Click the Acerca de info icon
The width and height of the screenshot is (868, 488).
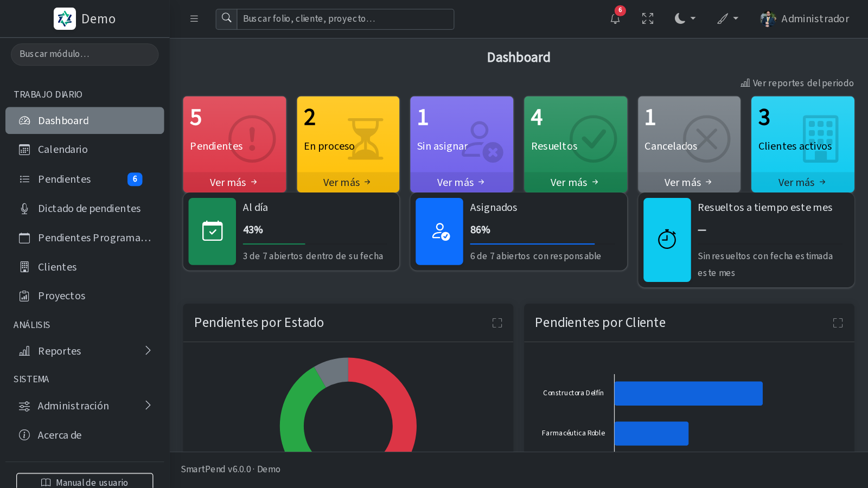pos(24,435)
